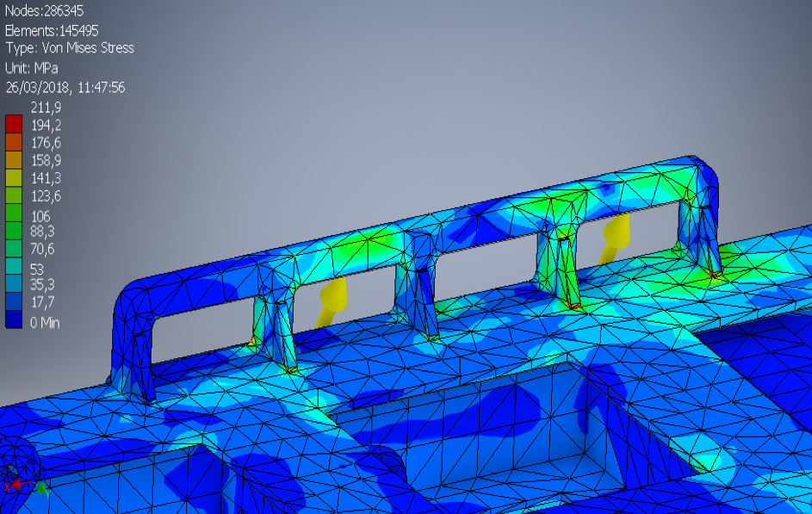Click the green Y axis arrow of triad
The image size is (812, 514).
[x=40, y=489]
